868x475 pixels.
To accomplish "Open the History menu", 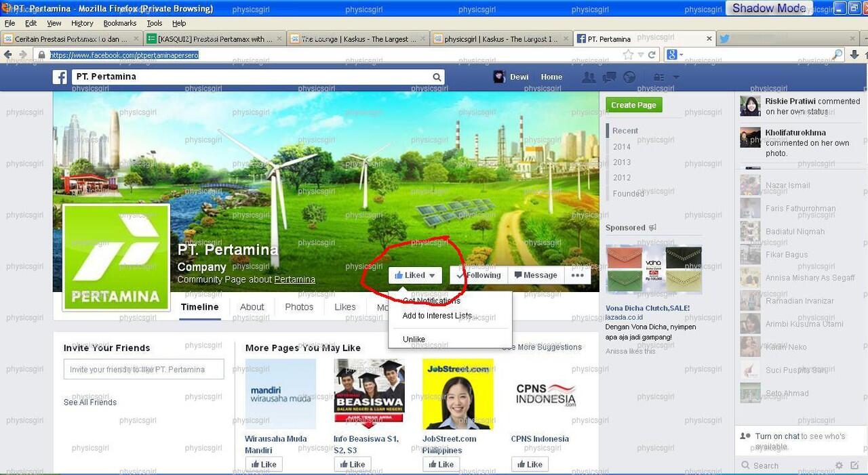I will (x=82, y=23).
